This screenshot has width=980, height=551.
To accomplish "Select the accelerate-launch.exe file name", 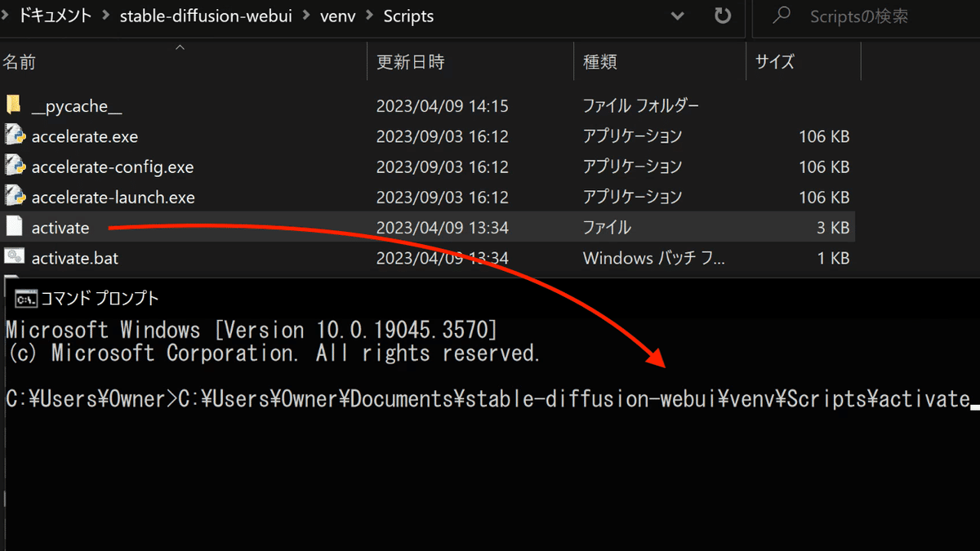I will 114,197.
